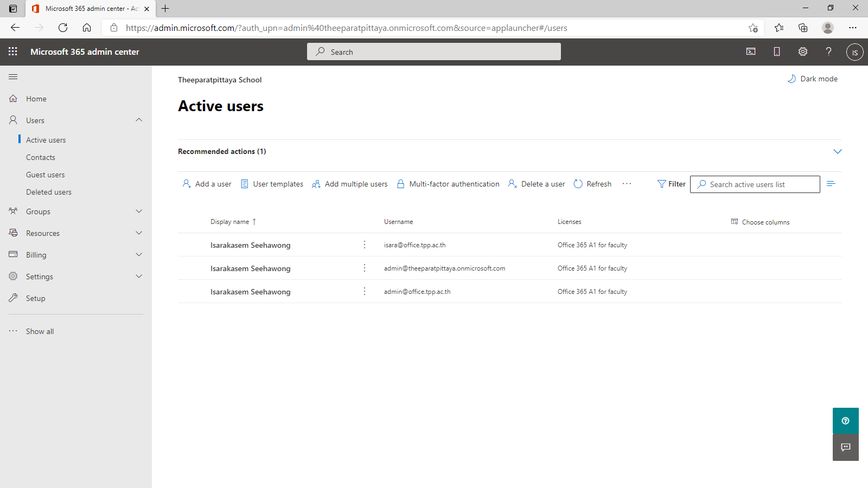Open the browser Favorites list

[779, 28]
